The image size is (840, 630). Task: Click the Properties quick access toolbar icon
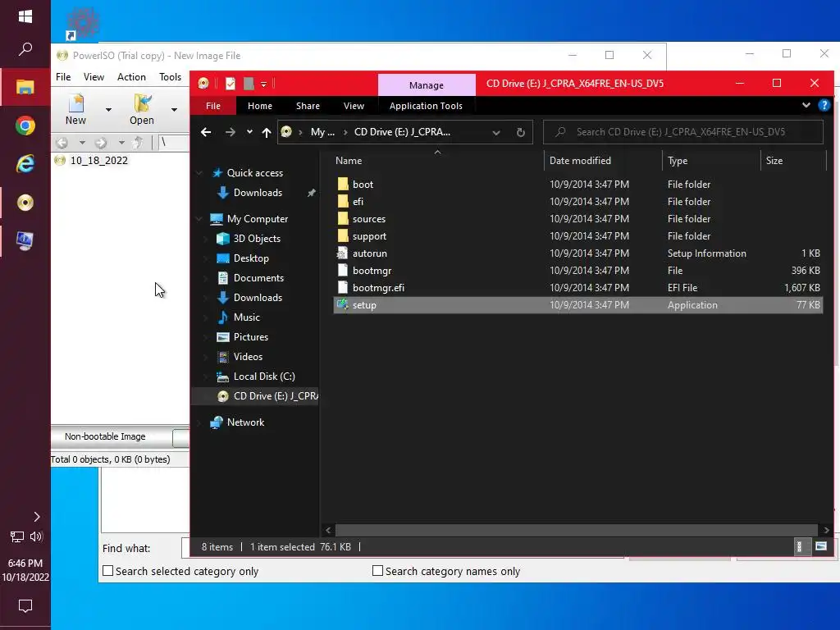point(231,84)
